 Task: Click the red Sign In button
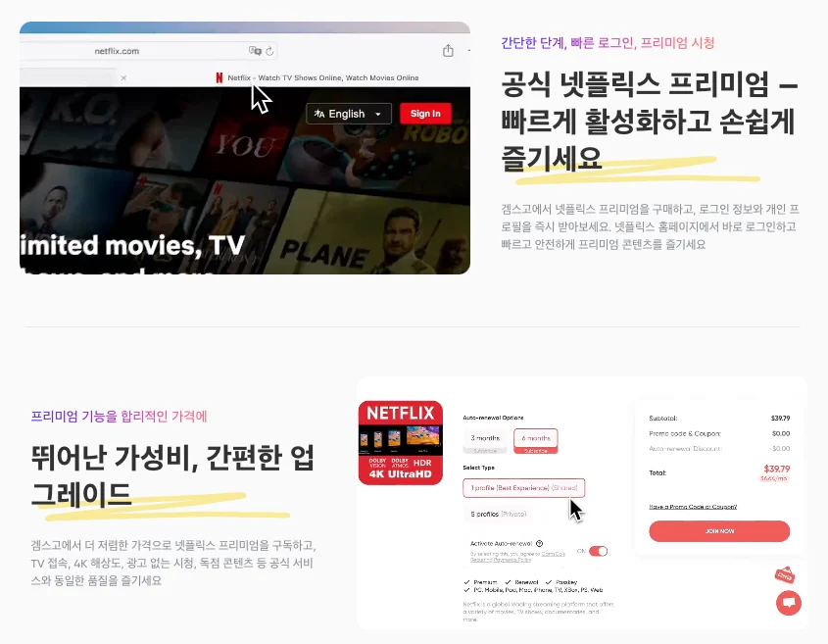[x=425, y=114]
